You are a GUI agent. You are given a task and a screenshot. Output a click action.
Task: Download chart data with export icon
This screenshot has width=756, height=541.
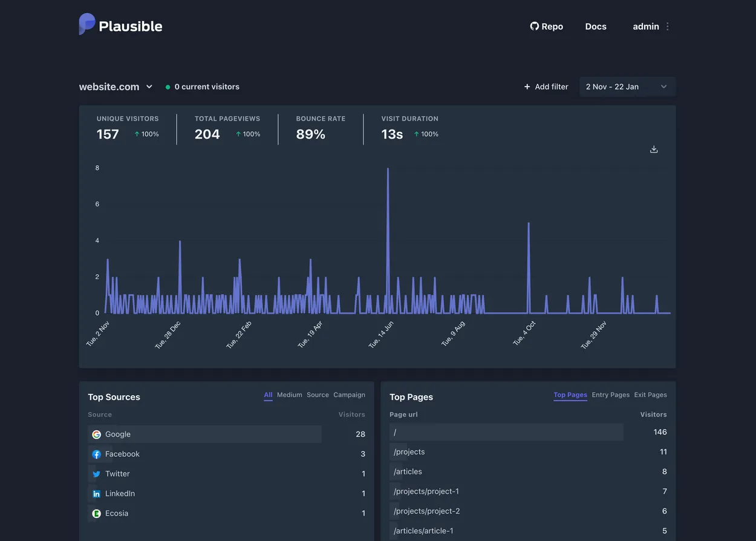pyautogui.click(x=653, y=149)
